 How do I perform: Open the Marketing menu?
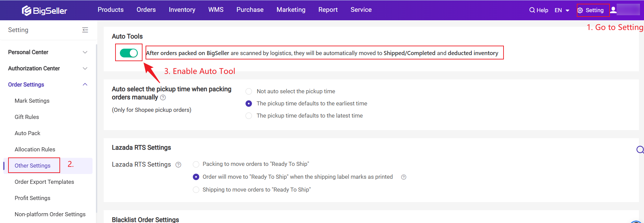click(291, 10)
